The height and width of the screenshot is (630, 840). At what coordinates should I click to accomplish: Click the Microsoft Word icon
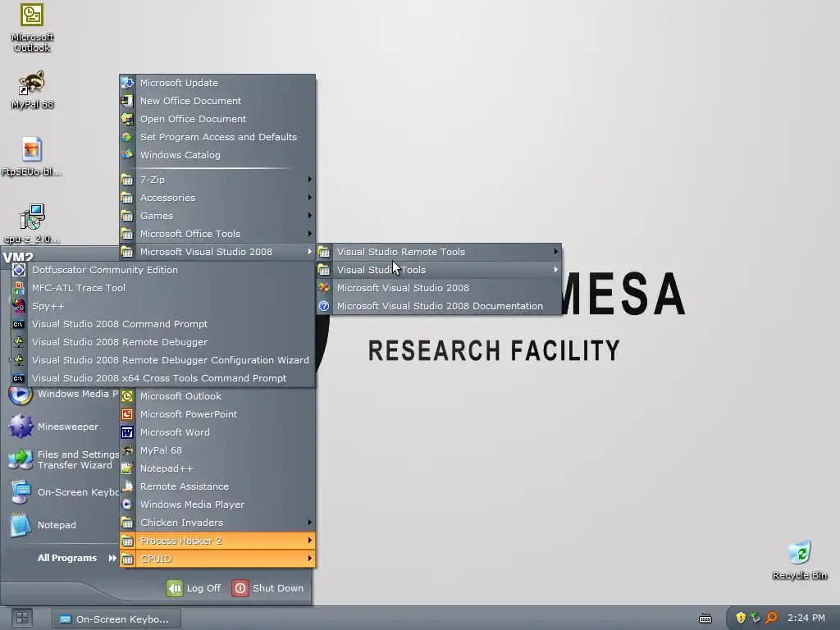pyautogui.click(x=127, y=432)
